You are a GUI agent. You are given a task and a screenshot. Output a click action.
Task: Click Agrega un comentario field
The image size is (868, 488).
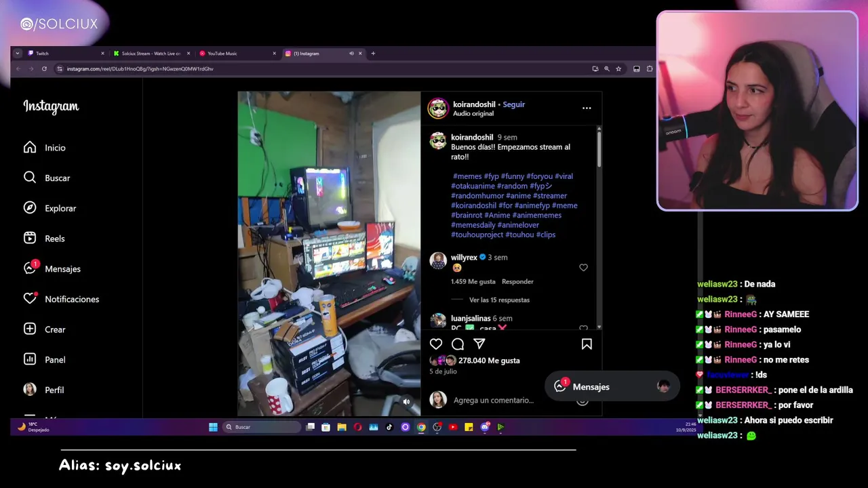pyautogui.click(x=494, y=401)
